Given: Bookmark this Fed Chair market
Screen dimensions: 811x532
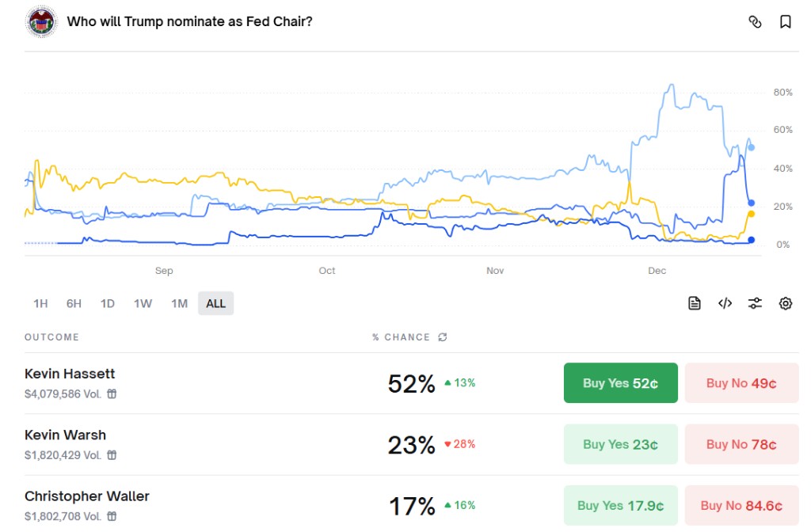Looking at the screenshot, I should tap(786, 22).
